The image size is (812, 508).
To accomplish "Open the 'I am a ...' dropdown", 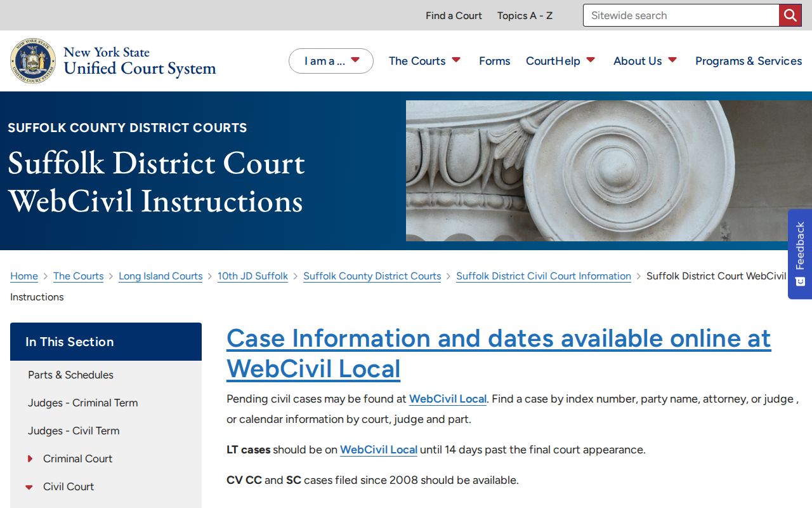I will 331,61.
